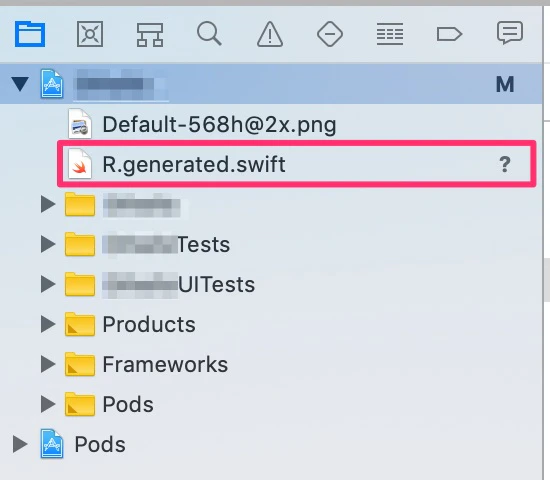Expand the UITests folder triangle

point(48,284)
